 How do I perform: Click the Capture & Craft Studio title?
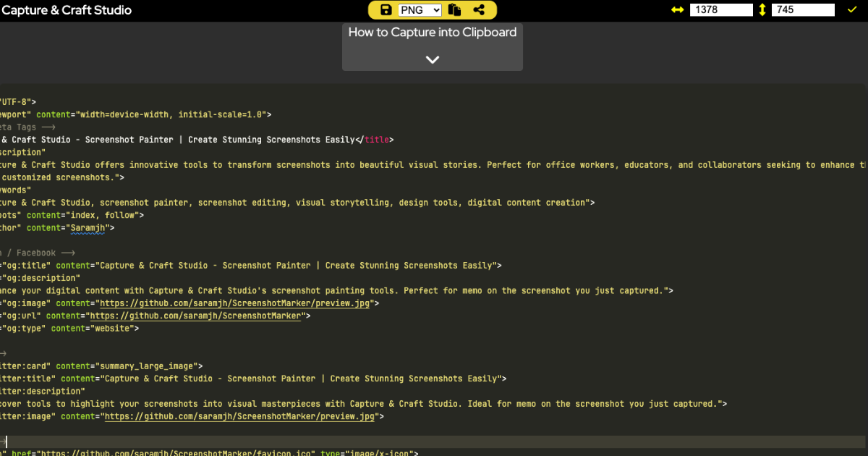tap(67, 10)
